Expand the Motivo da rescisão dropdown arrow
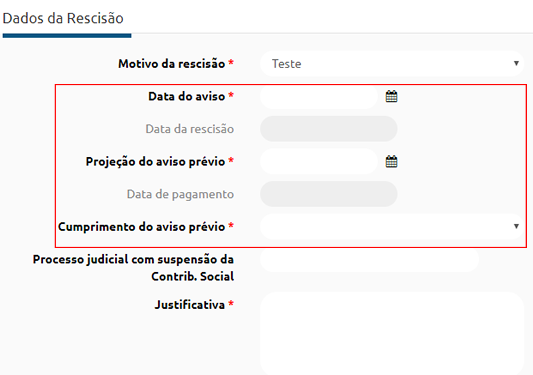 (x=516, y=63)
